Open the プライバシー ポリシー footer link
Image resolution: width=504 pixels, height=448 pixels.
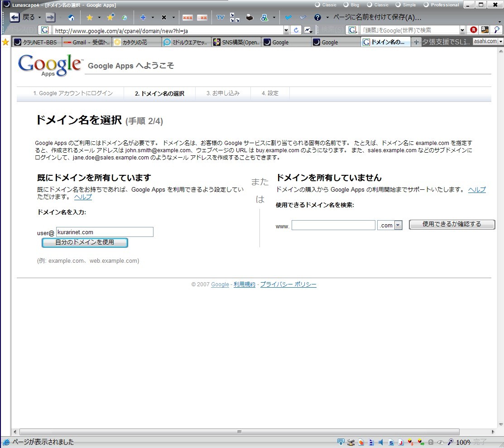click(x=288, y=284)
